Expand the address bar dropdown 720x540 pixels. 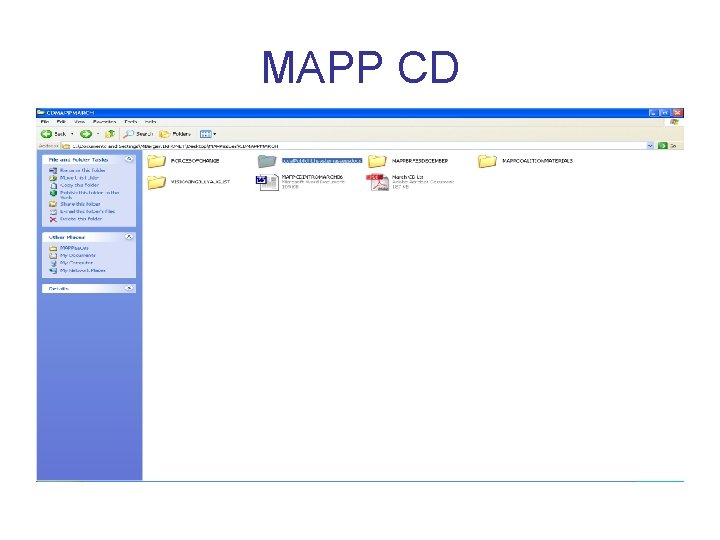650,146
